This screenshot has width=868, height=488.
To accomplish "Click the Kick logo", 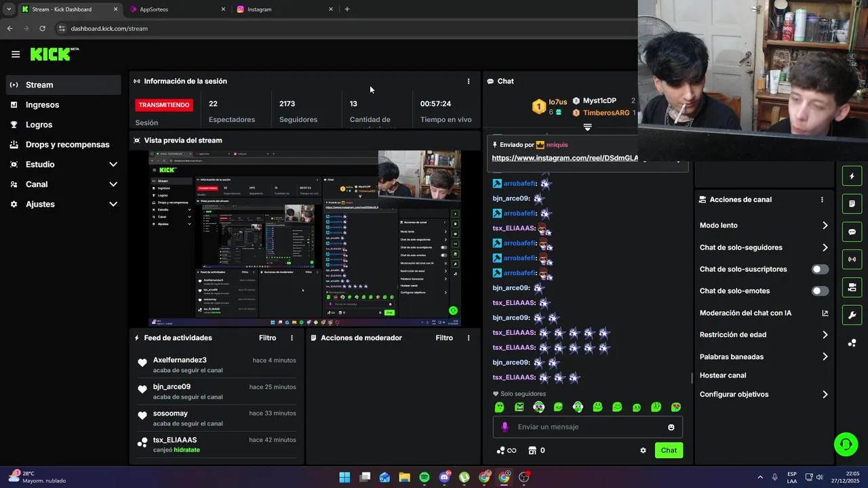I will click(x=54, y=54).
